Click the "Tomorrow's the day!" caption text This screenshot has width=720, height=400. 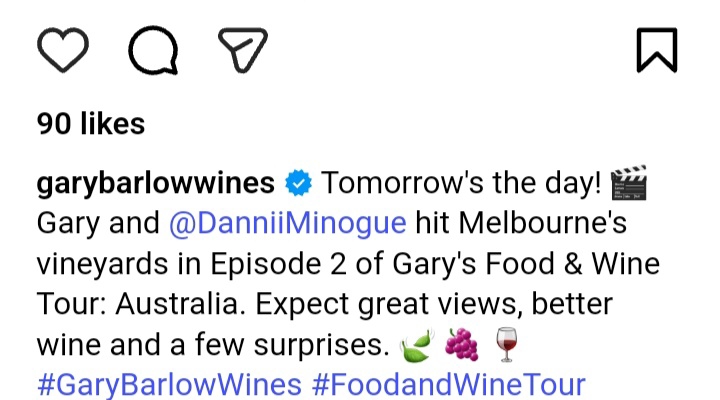click(x=461, y=183)
